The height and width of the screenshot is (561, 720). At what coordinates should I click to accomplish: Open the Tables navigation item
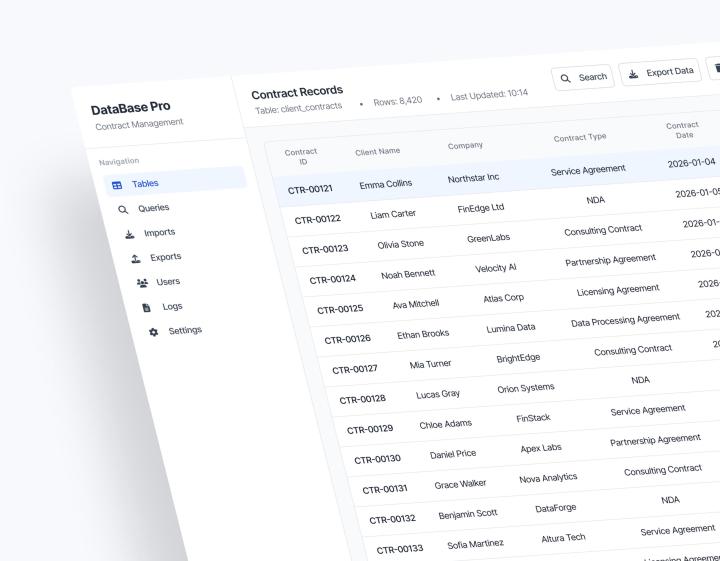coord(175,182)
